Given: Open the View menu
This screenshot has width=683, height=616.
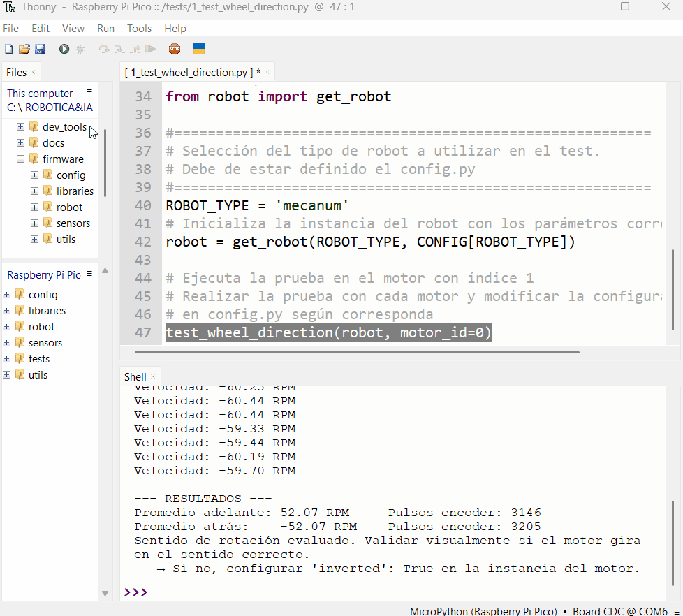Looking at the screenshot, I should (x=73, y=29).
